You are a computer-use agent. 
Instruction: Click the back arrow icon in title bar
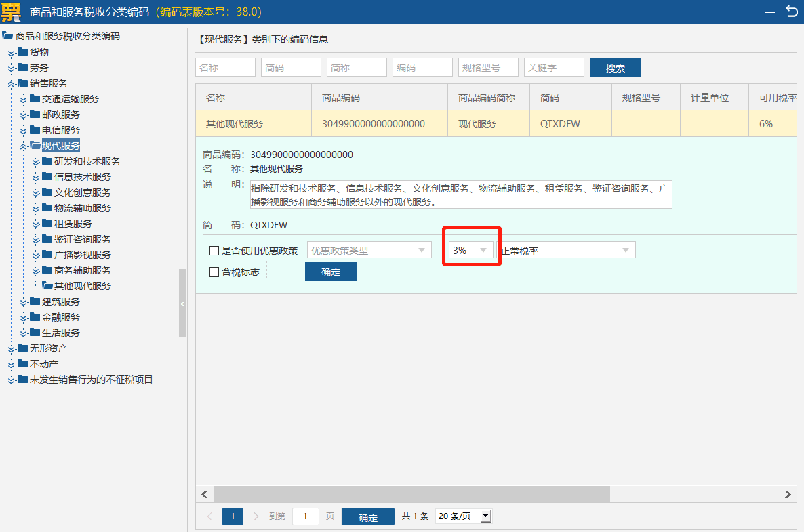point(790,11)
